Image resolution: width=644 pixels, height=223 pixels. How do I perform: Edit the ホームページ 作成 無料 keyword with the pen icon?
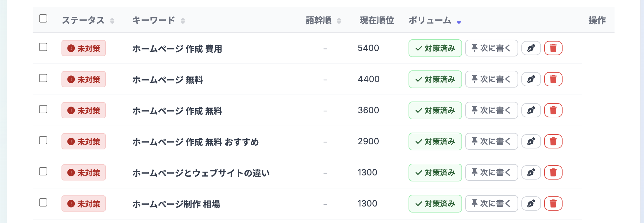pos(531,110)
